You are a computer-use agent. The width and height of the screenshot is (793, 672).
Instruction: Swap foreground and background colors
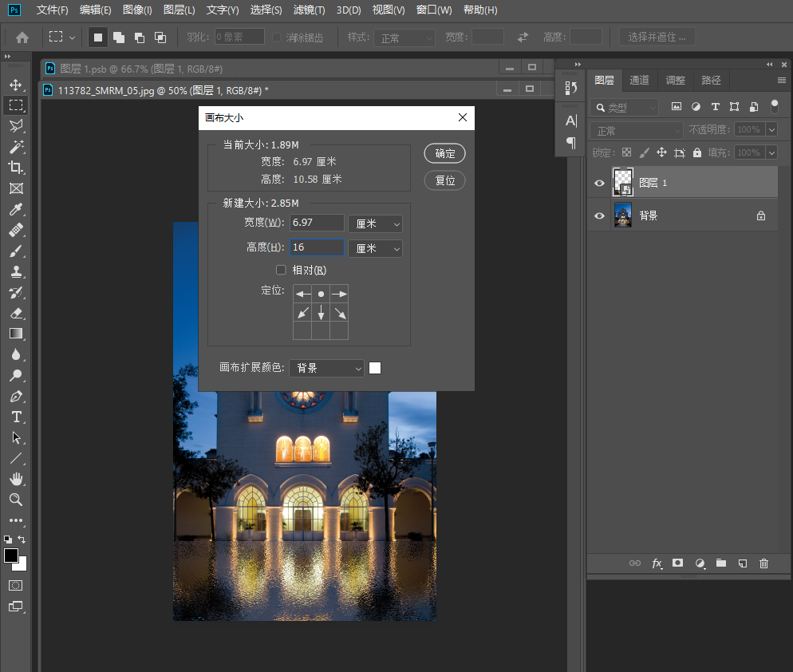[x=22, y=539]
